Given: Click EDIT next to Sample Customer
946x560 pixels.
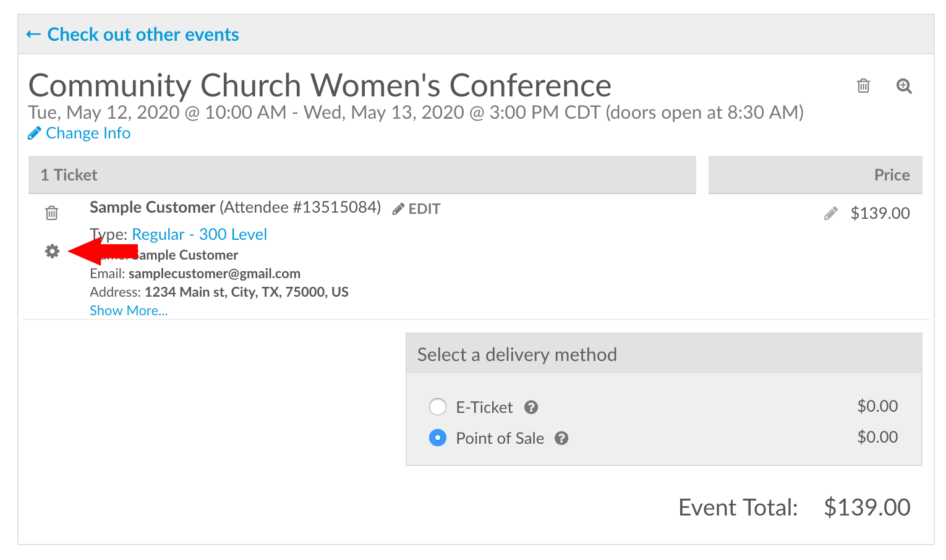Looking at the screenshot, I should point(424,208).
